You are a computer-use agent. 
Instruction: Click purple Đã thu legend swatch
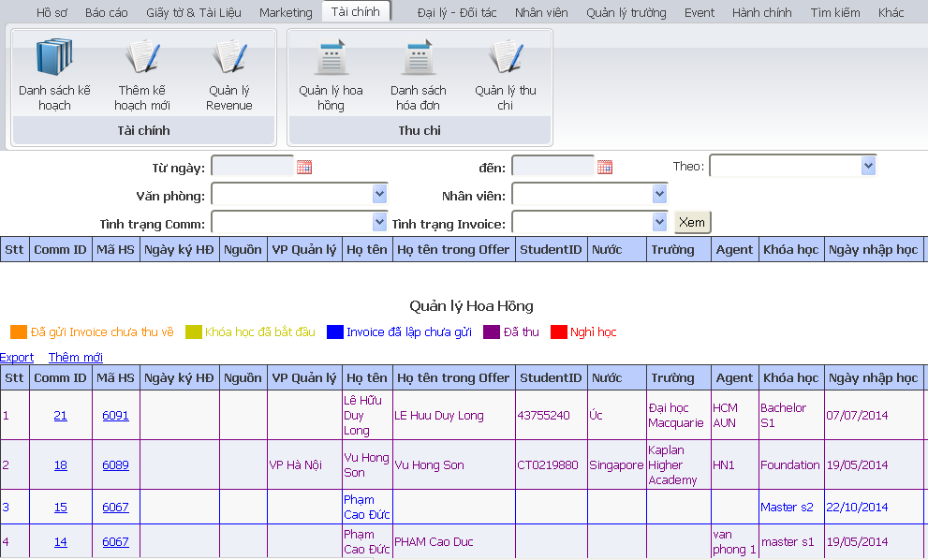tap(492, 332)
